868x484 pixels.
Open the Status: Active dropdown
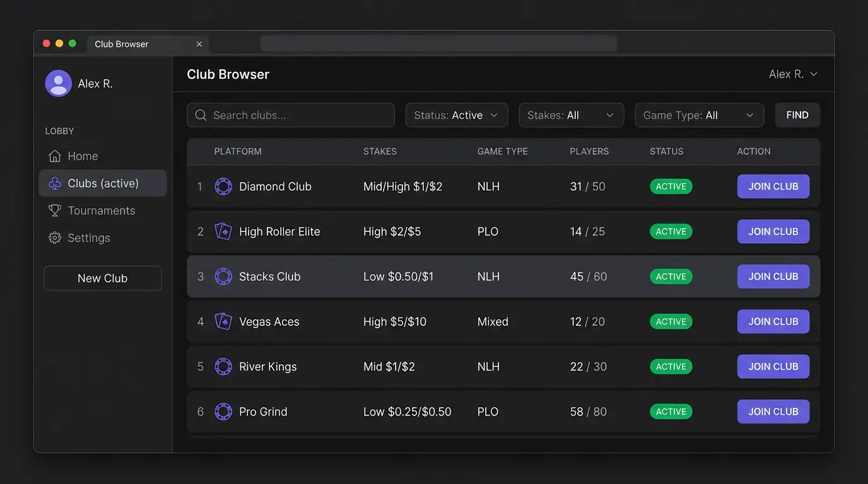pyautogui.click(x=456, y=115)
